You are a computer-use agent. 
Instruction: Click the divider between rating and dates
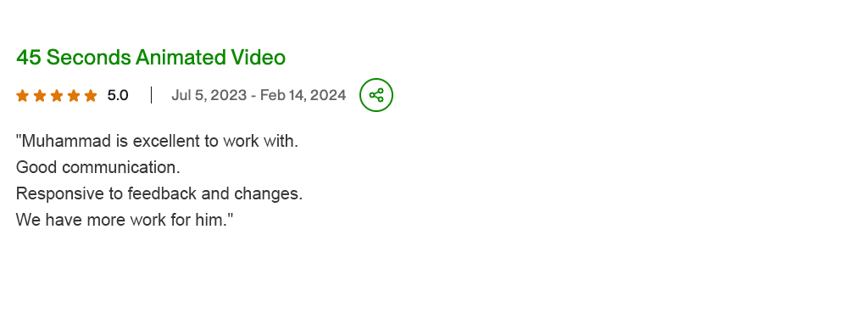click(151, 95)
